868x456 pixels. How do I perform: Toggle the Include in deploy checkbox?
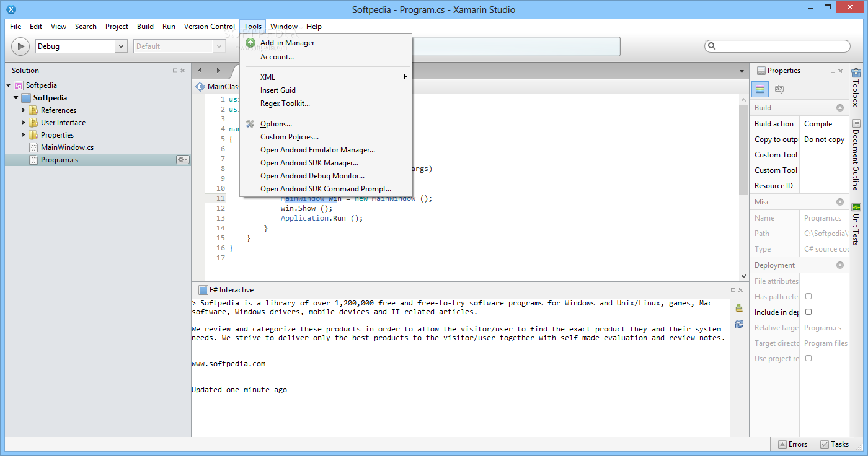(x=808, y=312)
